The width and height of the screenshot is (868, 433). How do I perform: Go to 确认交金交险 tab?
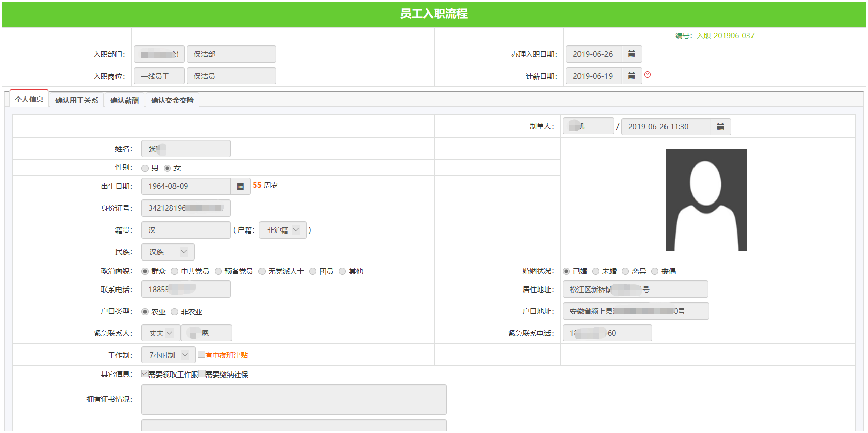[x=172, y=100]
